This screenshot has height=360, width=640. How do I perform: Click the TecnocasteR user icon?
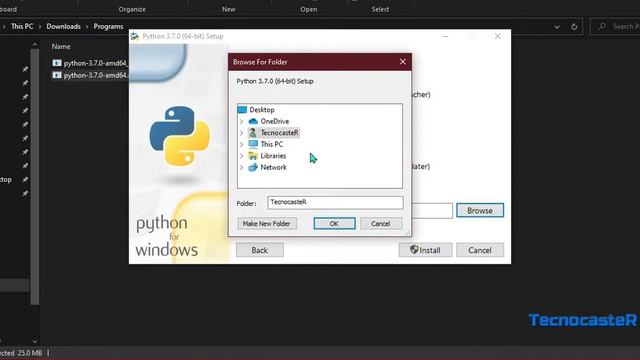point(253,133)
